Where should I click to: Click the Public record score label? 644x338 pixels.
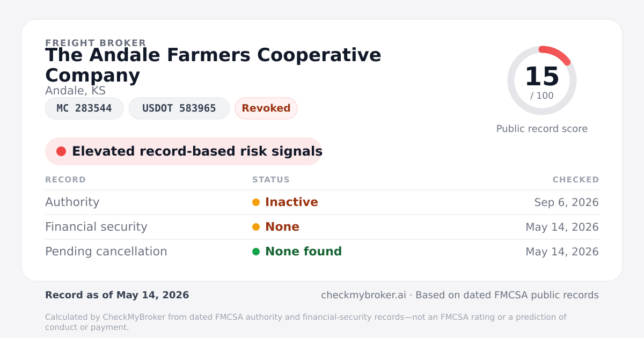(542, 129)
